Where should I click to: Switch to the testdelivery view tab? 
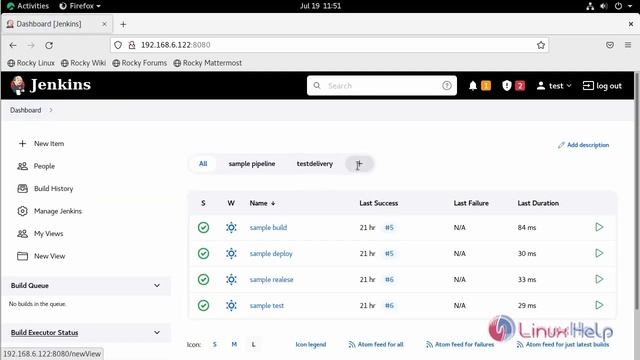point(315,164)
